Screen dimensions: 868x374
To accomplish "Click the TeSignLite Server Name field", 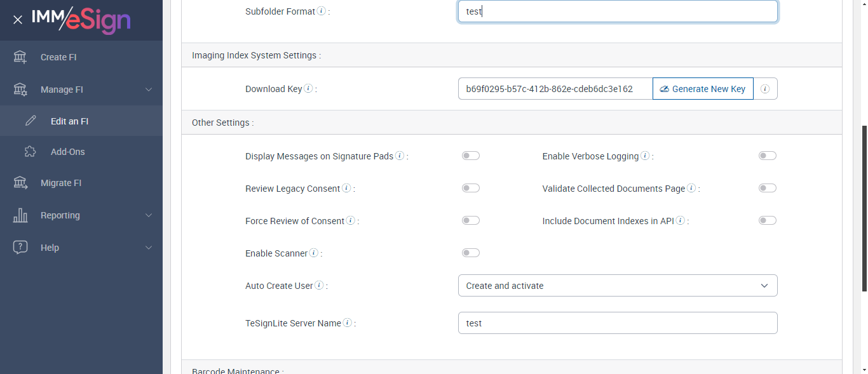I will 617,323.
